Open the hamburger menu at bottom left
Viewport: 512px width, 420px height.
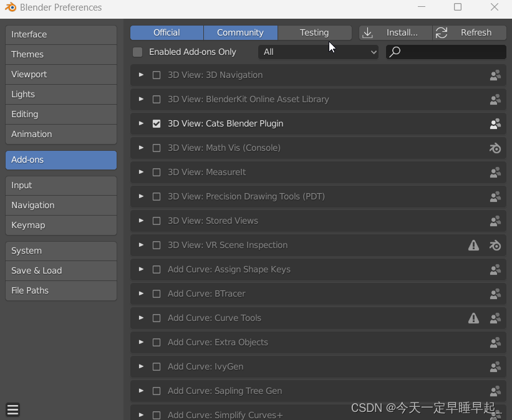[12, 409]
